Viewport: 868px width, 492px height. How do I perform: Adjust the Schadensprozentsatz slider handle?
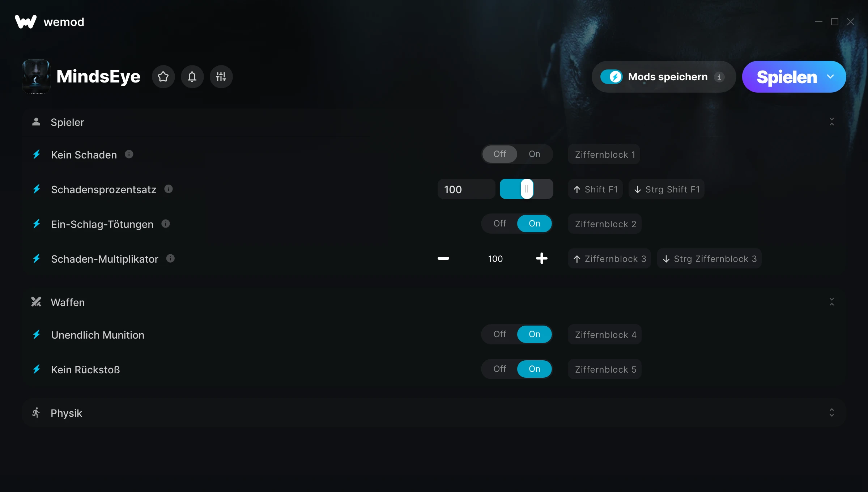tap(527, 189)
